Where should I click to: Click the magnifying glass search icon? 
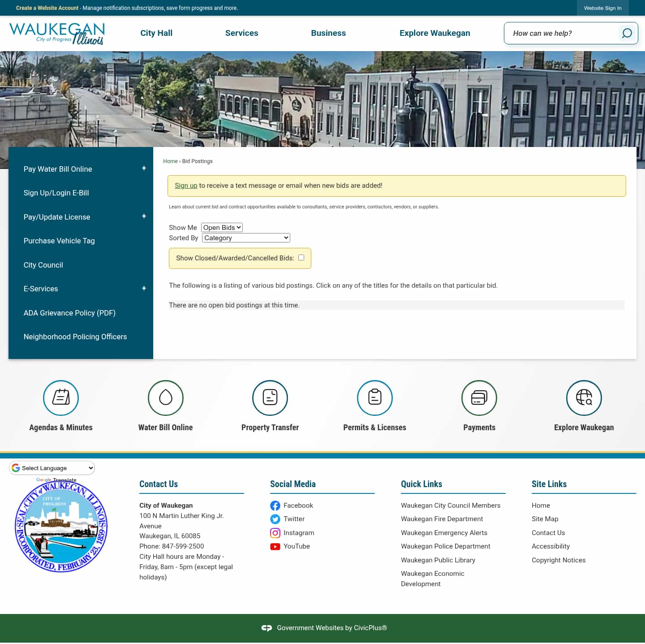(x=626, y=33)
